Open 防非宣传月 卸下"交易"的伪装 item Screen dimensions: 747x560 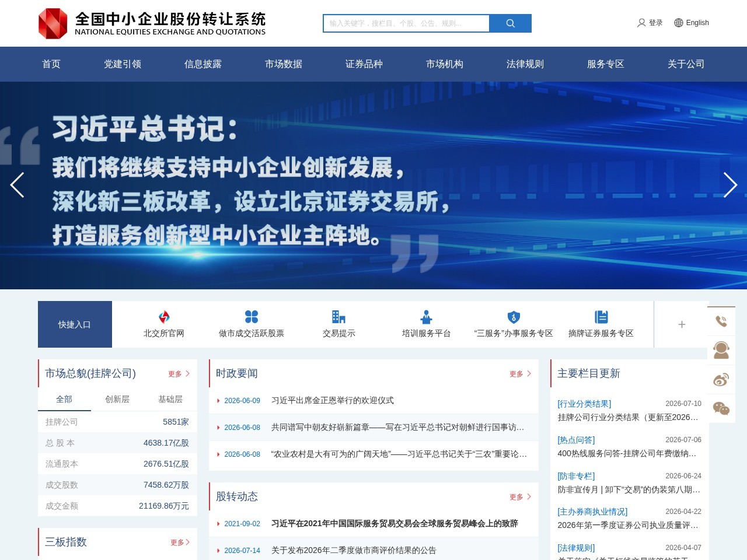(629, 489)
